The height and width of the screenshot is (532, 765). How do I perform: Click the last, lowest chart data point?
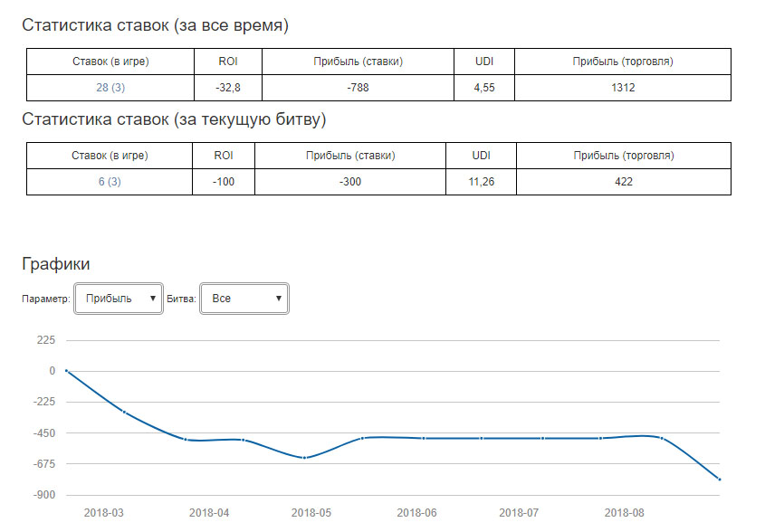tap(720, 480)
